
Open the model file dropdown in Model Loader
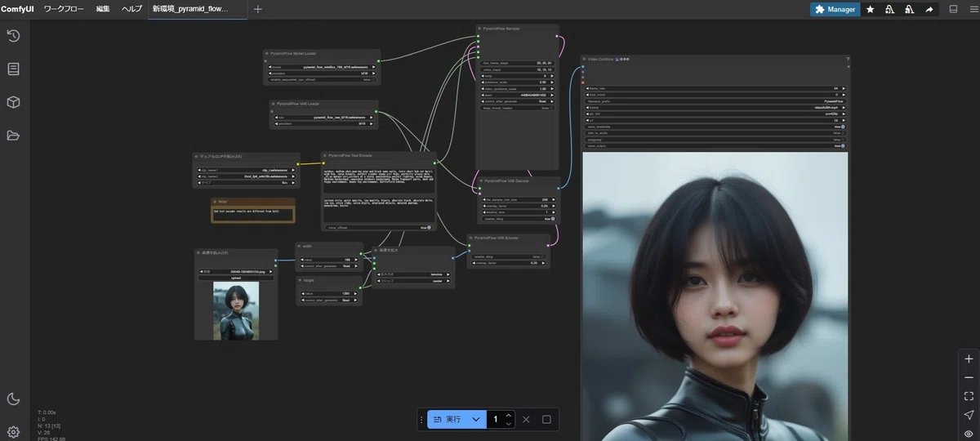320,67
